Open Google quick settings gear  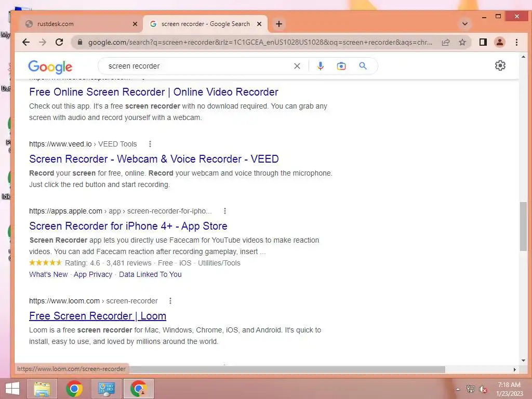pyautogui.click(x=500, y=65)
